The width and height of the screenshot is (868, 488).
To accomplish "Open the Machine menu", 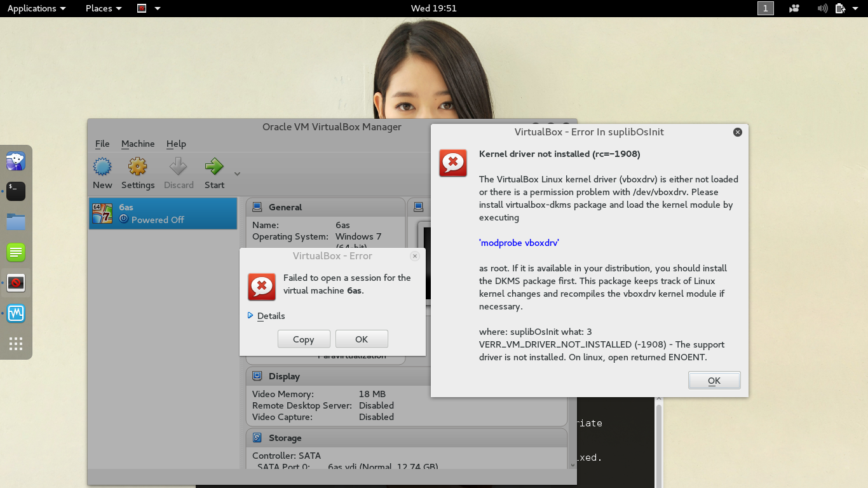I will pos(138,144).
